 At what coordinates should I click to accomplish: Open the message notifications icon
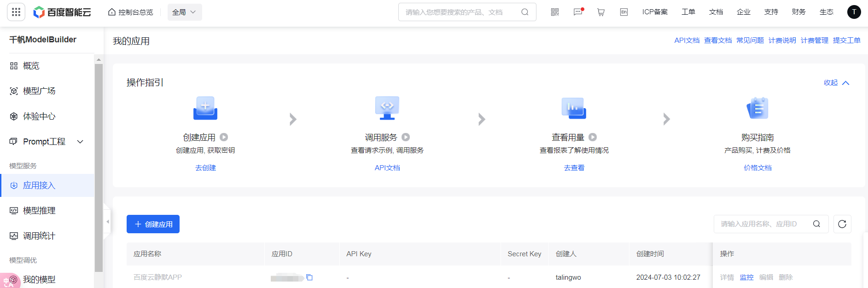click(x=578, y=12)
